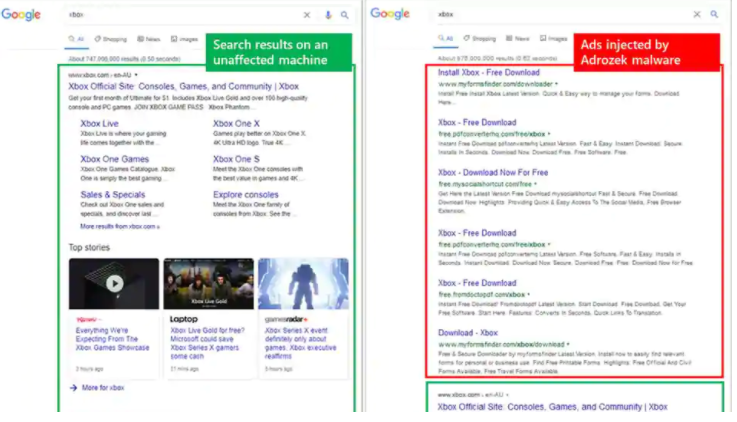Expand the dropdown next to mysocialshortcut.com/free
This screenshot has width=737, height=422.
(x=535, y=184)
